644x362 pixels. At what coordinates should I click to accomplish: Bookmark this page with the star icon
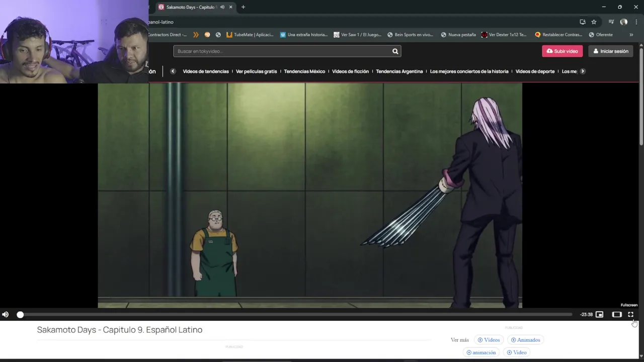594,22
